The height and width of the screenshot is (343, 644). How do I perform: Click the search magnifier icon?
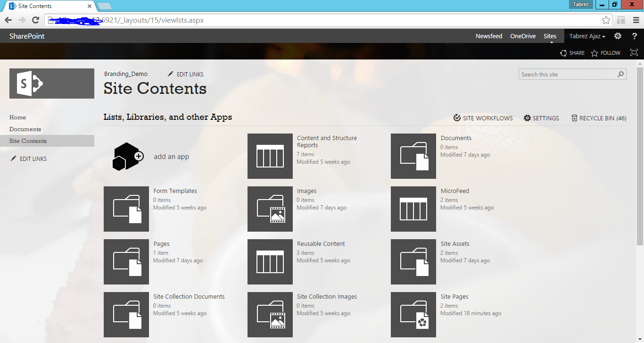point(620,74)
